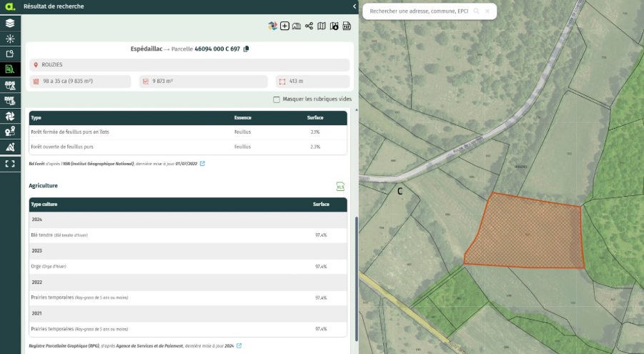Viewport: 644px width, 354px height.
Task: Click the results panel vertical scrollbar
Action: 355,272
